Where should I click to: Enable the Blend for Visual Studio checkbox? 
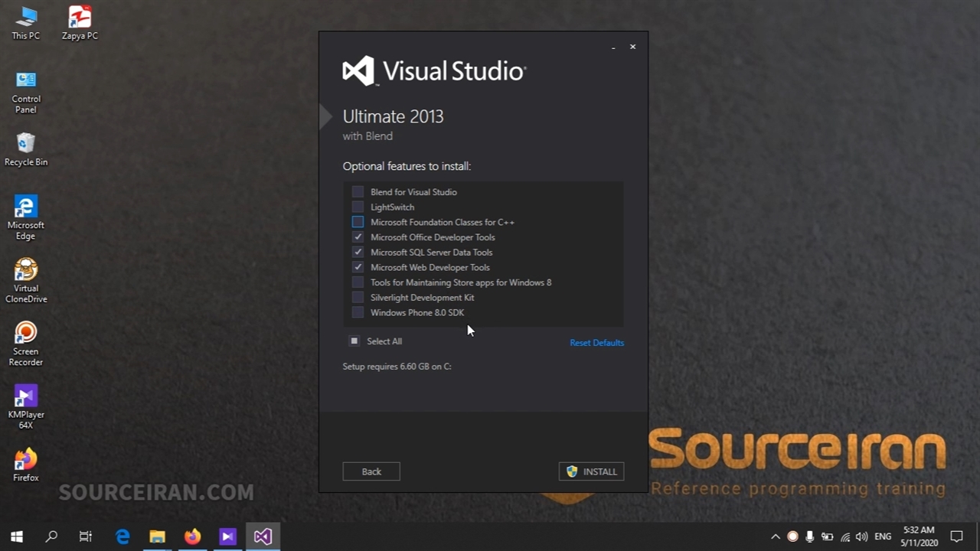(358, 192)
